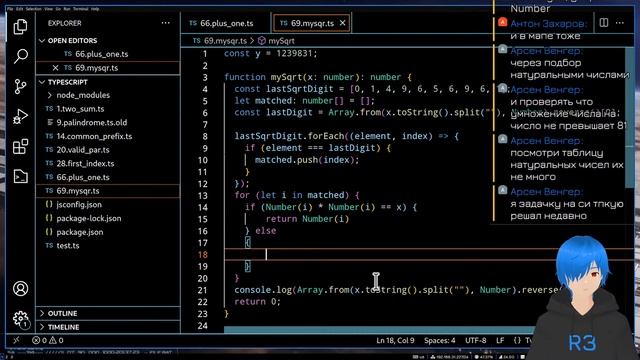Open 20.valid_par.ts file
Image resolution: width=640 pixels, height=360 pixels.
pyautogui.click(x=108, y=150)
